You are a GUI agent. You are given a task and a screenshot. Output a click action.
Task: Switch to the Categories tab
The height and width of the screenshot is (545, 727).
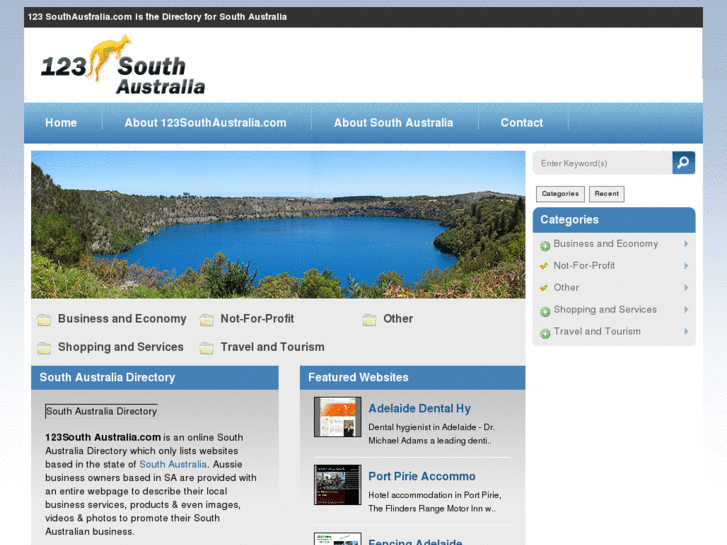pyautogui.click(x=560, y=194)
